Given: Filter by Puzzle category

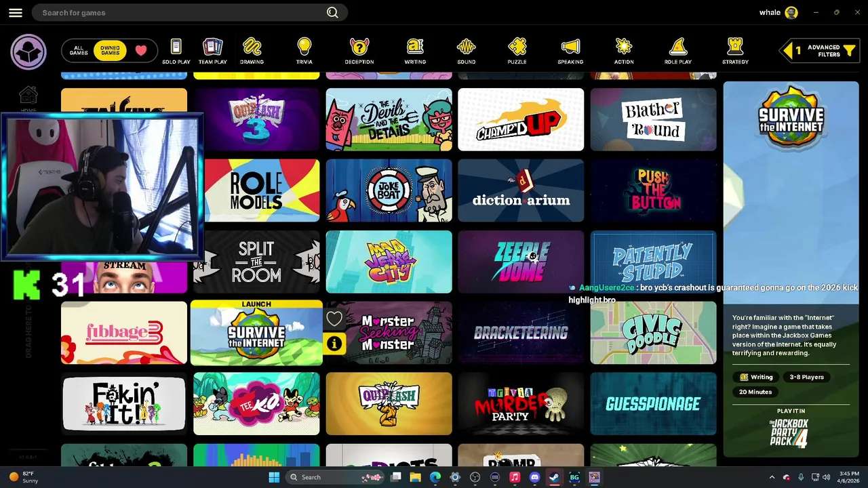Looking at the screenshot, I should click(517, 52).
